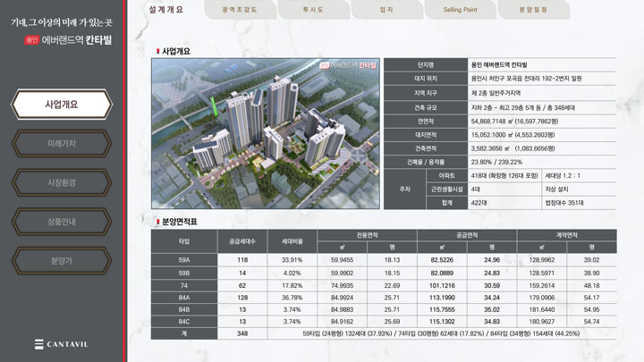Click the 계약면적 column header
Viewport: 644px width, 362px height.
(x=567, y=235)
